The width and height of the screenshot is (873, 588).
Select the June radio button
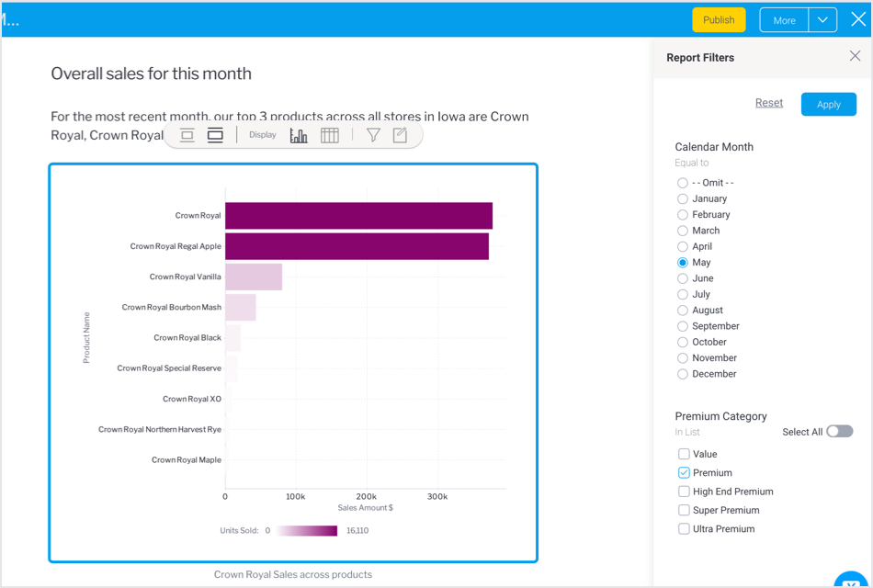point(683,278)
